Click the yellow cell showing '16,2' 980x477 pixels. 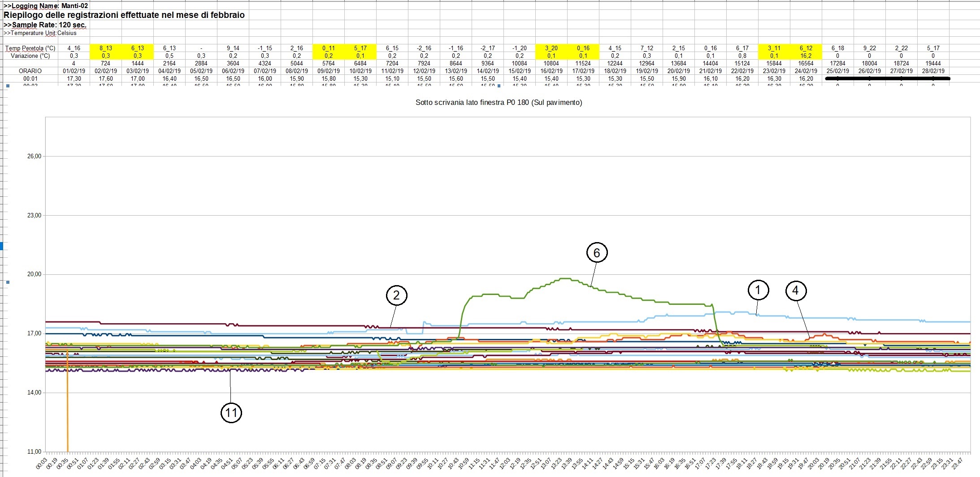pyautogui.click(x=806, y=56)
